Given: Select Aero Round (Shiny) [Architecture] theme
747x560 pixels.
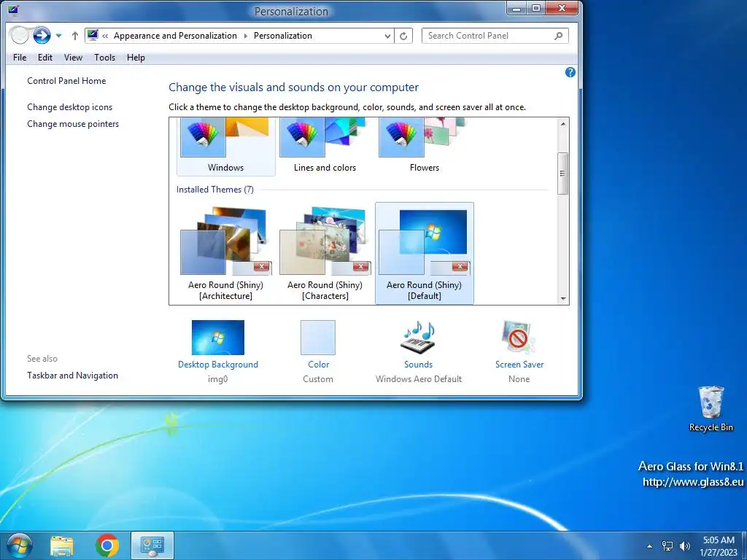Looking at the screenshot, I should 226,253.
